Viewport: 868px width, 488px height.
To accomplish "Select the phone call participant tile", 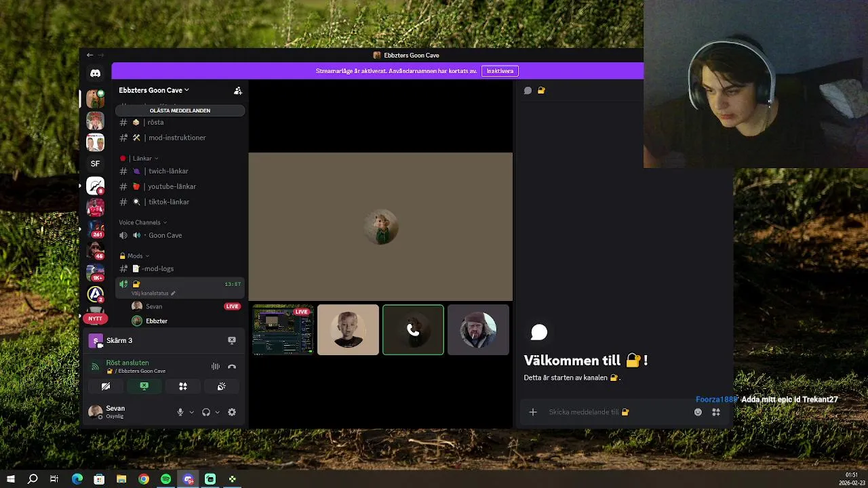I will coord(413,330).
